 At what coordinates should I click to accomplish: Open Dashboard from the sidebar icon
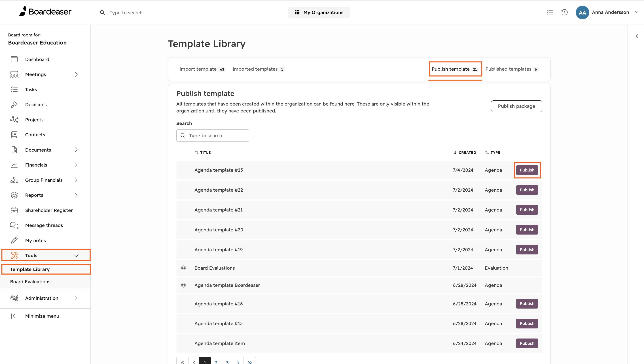coord(14,59)
